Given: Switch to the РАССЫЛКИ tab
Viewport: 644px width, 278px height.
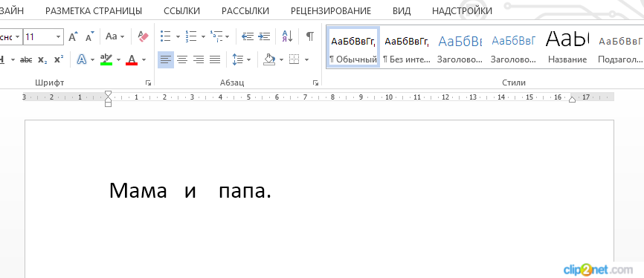Looking at the screenshot, I should [x=245, y=10].
